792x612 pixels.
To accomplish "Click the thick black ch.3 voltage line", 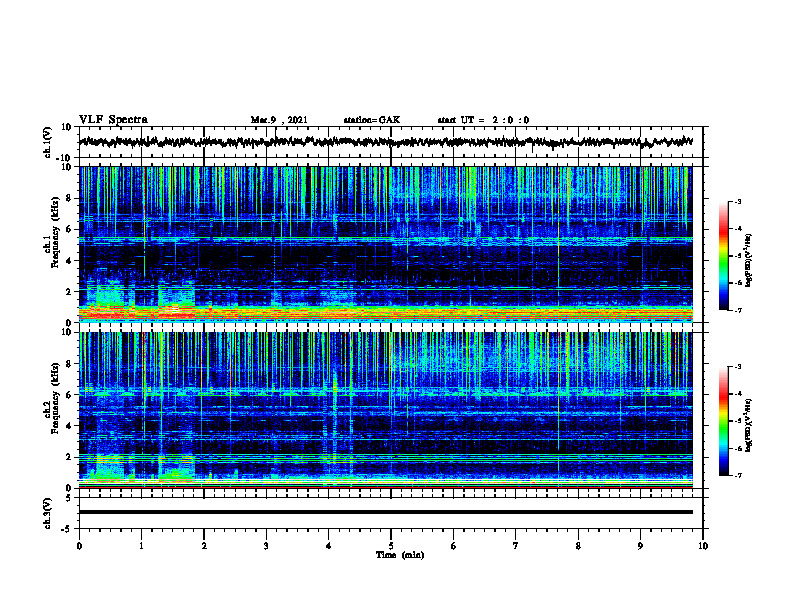I will click(x=386, y=512).
